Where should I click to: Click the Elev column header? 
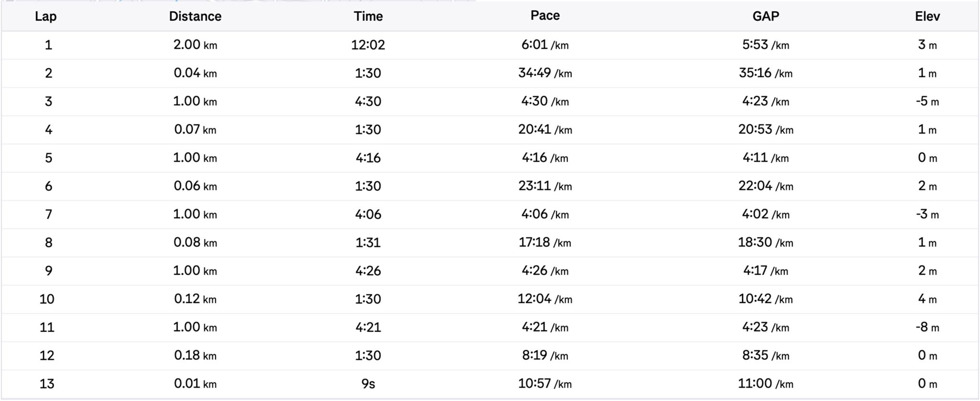coord(927,16)
